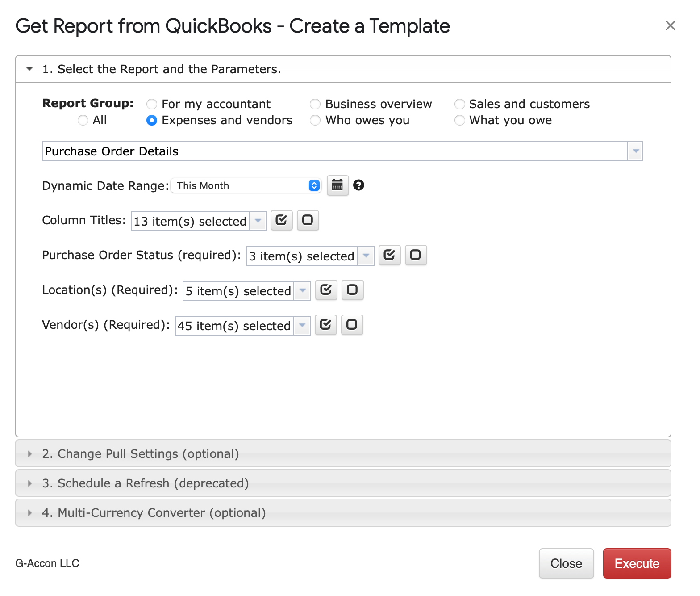Expand section 3 Schedule a Refresh
This screenshot has height=596, width=700.
(343, 483)
